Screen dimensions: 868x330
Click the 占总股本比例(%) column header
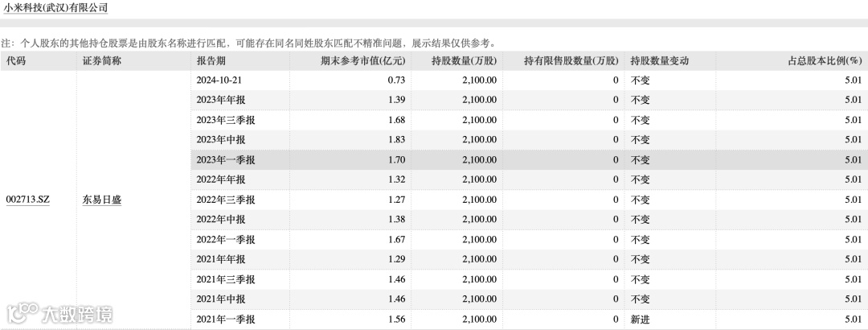(x=825, y=61)
